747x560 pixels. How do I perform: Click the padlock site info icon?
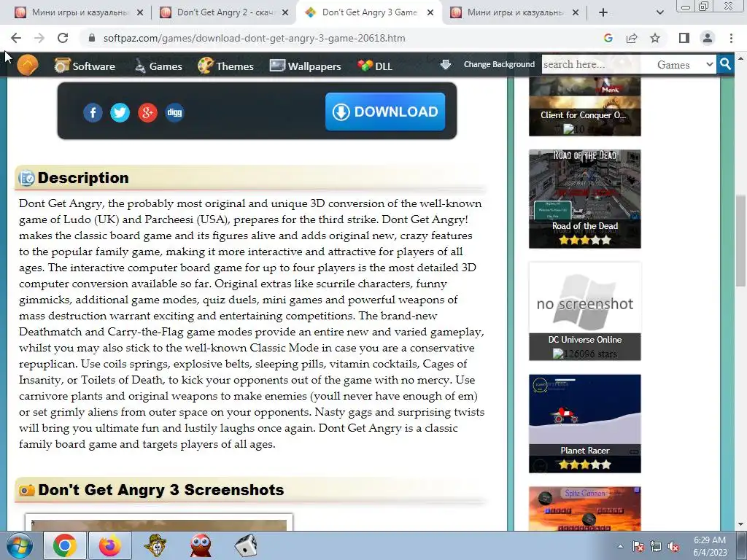[x=92, y=38]
